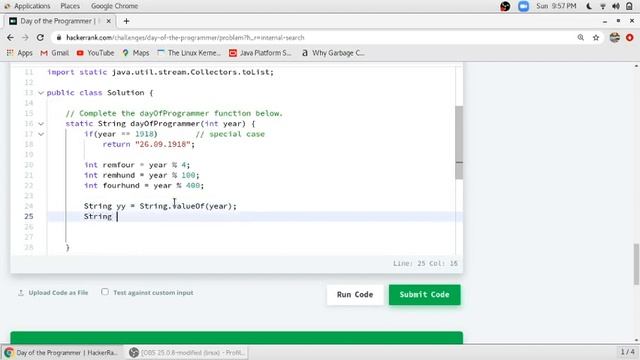Run the code

[x=355, y=295]
